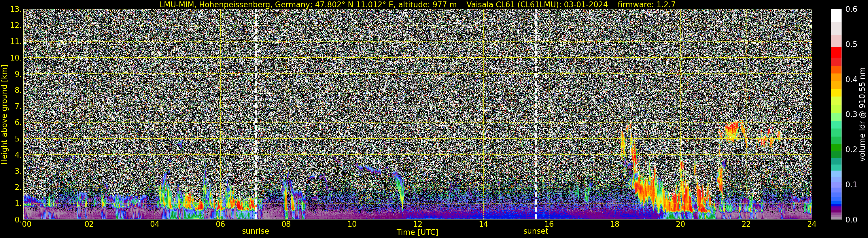Click the '08' time tick label

[286, 224]
